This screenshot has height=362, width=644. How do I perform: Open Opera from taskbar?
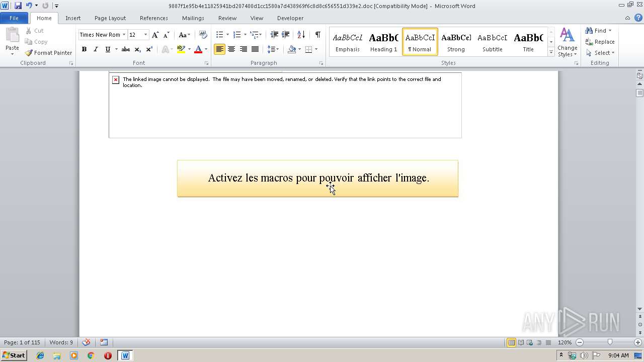(108, 355)
